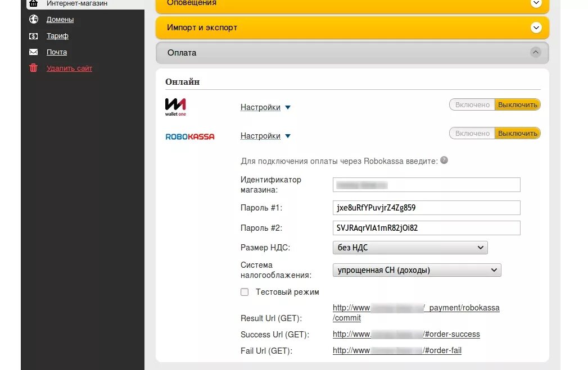The image size is (588, 370).
Task: Expand the Импорт и экспорт section
Action: click(536, 27)
